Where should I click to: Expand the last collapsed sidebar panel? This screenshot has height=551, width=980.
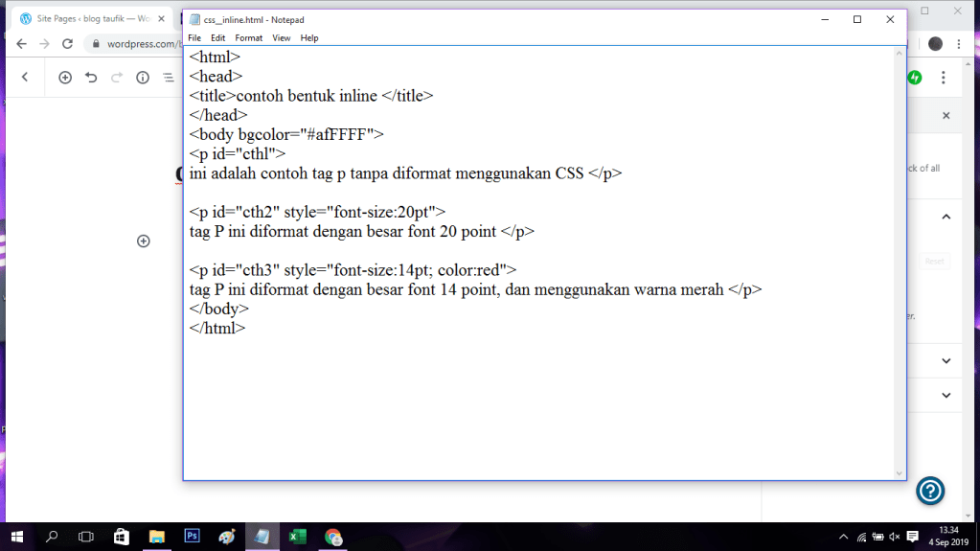pyautogui.click(x=946, y=395)
